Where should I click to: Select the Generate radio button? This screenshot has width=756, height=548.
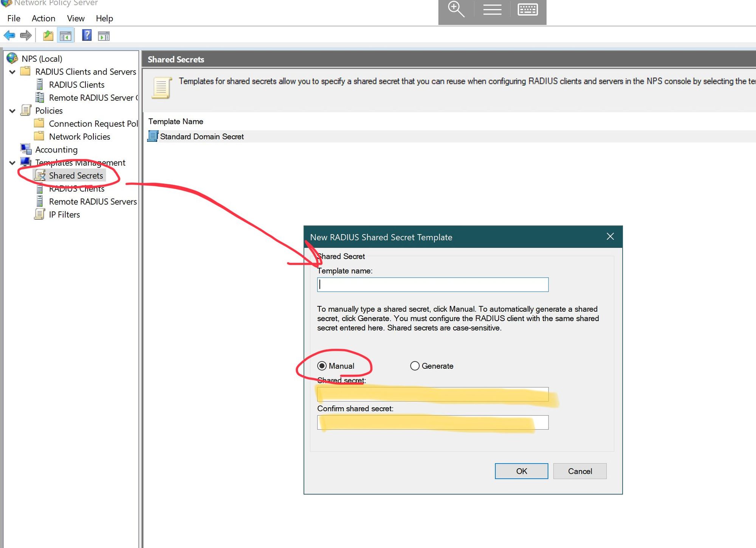tap(415, 366)
